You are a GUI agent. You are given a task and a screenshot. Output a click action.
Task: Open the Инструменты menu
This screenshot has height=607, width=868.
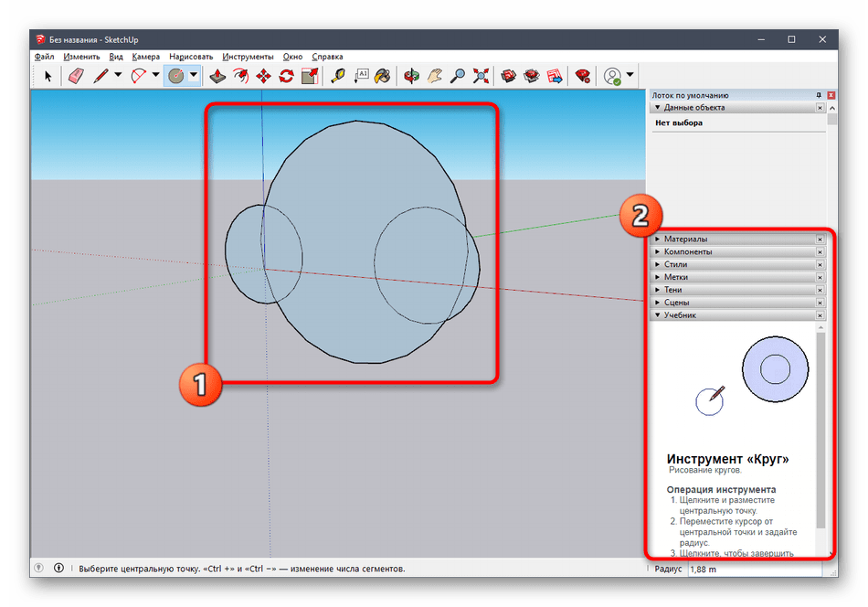pyautogui.click(x=248, y=57)
